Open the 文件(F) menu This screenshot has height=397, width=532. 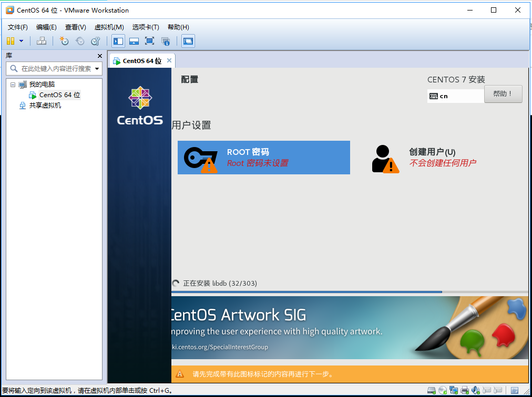click(x=18, y=27)
